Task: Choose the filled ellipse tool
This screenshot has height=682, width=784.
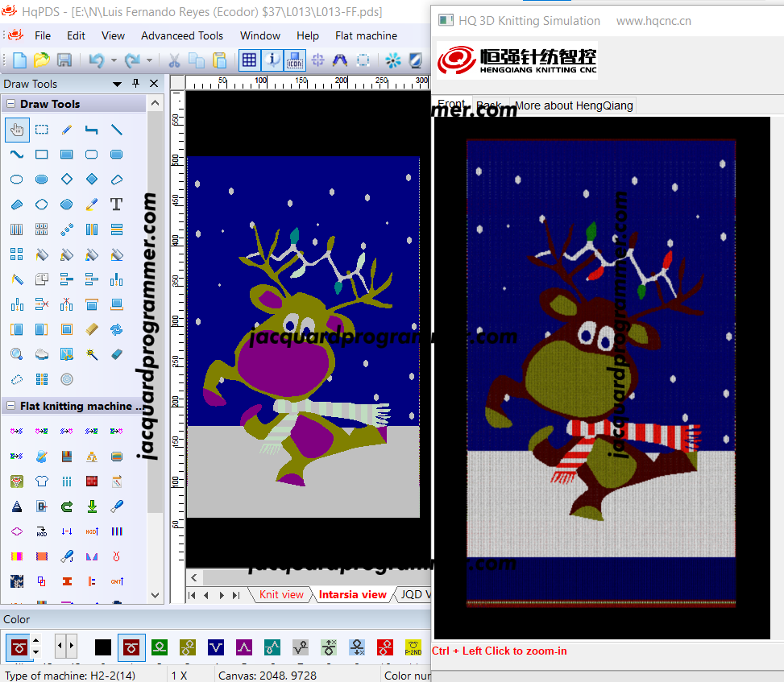Action: click(42, 179)
